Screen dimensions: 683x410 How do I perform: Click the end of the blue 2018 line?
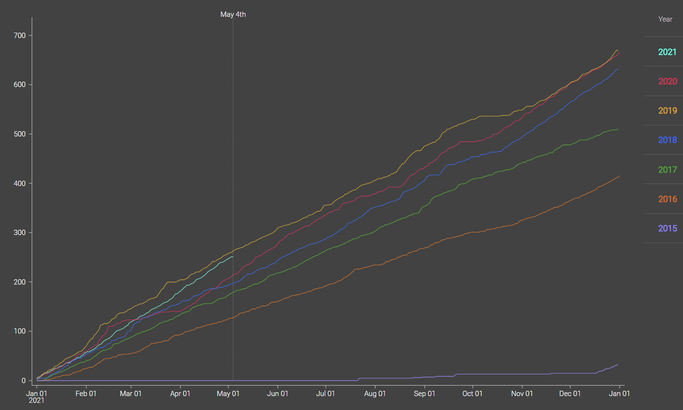point(617,69)
